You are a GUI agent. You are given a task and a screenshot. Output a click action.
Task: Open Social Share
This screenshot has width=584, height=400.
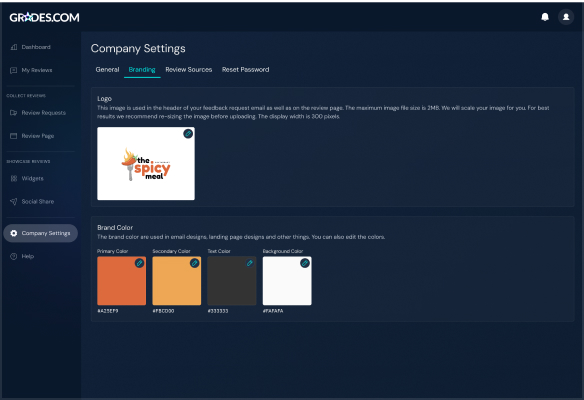pos(38,201)
